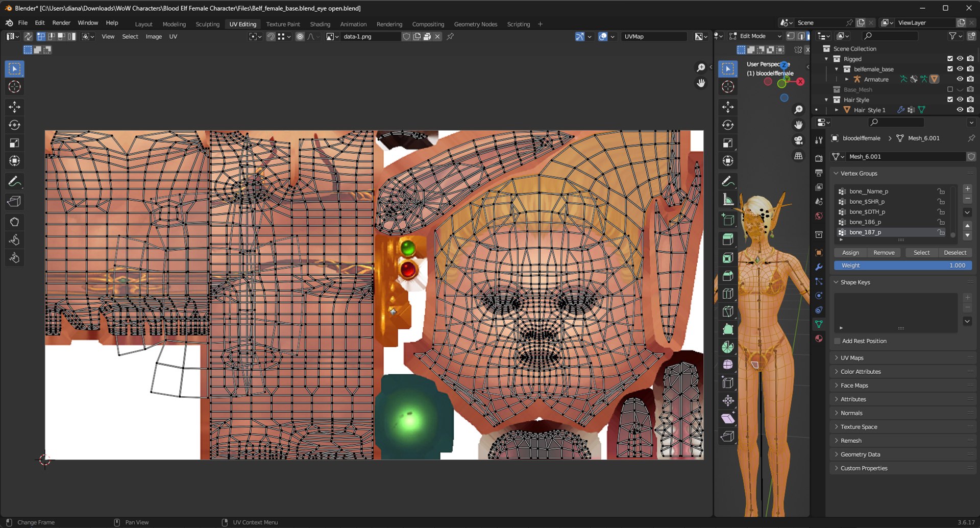Viewport: 980px width, 528px height.
Task: Hide the belfemale_base collection eye icon
Action: (x=960, y=69)
